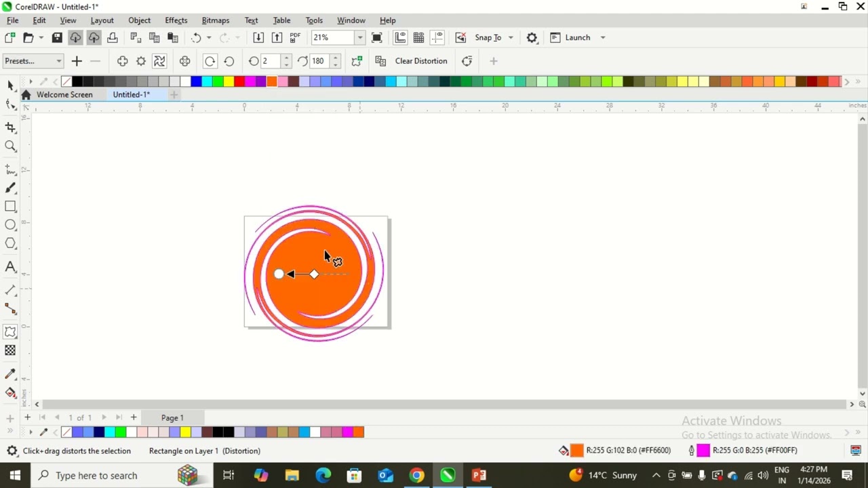Pick the Polygon tool
The height and width of the screenshot is (488, 868).
10,243
